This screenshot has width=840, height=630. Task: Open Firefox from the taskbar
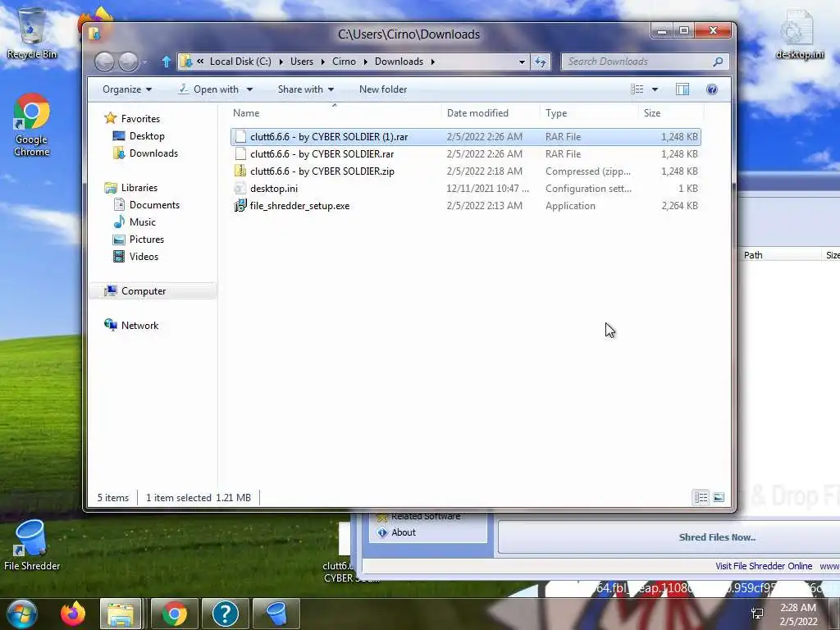pyautogui.click(x=73, y=614)
